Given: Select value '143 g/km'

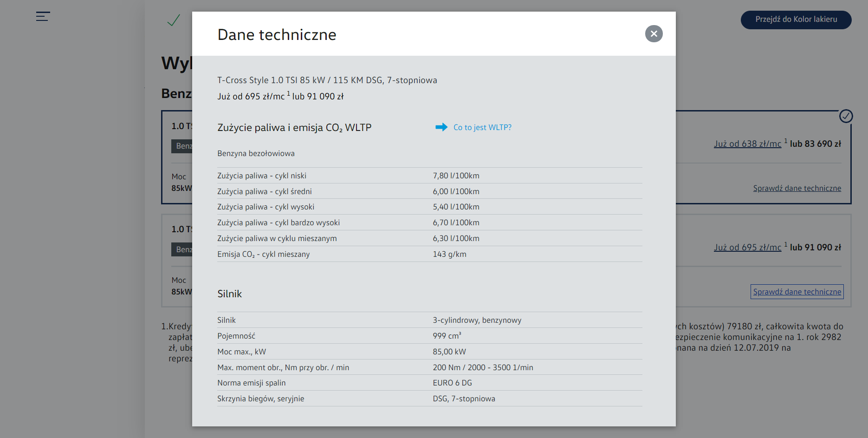Looking at the screenshot, I should 449,254.
